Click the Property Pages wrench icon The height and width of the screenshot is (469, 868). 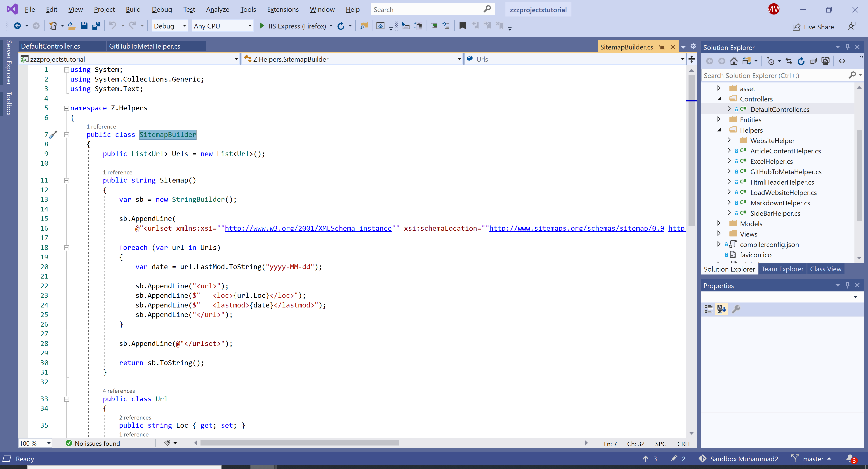(x=736, y=309)
